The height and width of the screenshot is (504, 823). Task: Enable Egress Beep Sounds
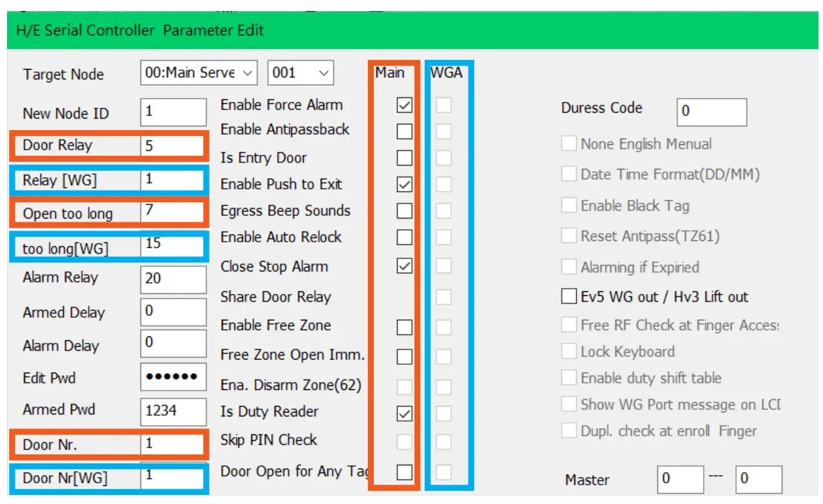pos(403,211)
